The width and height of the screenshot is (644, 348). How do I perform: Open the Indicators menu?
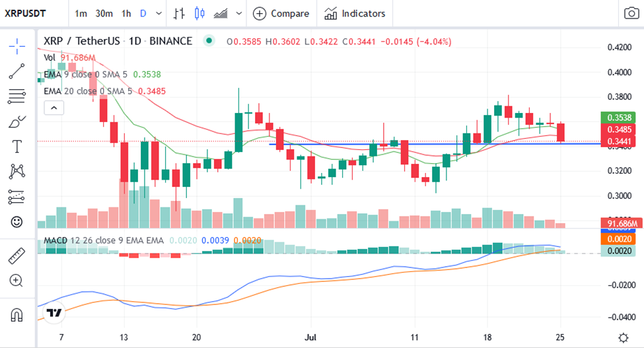(x=355, y=14)
